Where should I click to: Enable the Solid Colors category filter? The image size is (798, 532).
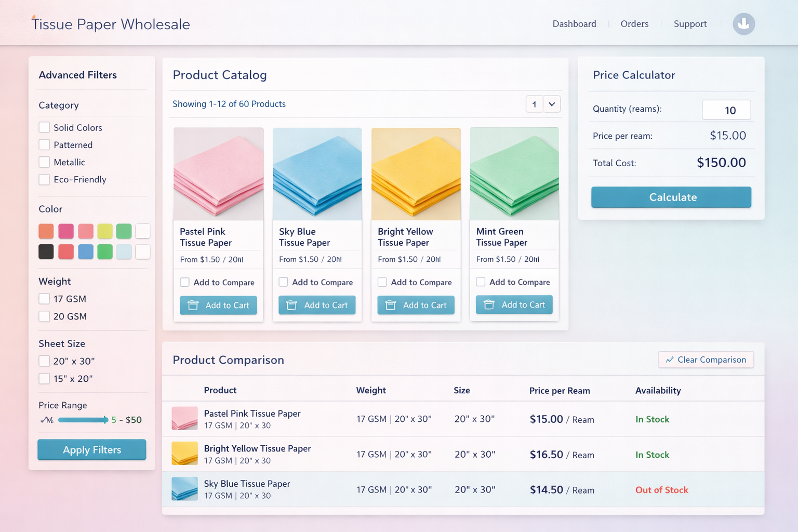[x=44, y=127]
